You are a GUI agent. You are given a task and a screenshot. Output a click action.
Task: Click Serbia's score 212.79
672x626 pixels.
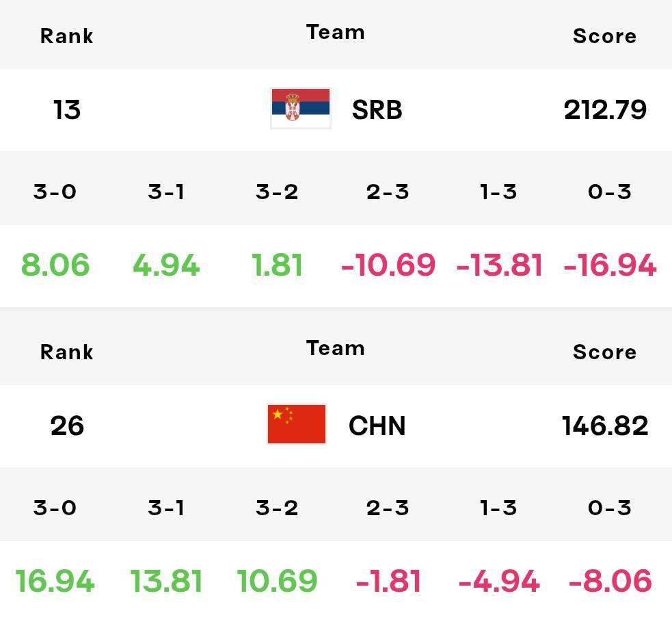605,109
